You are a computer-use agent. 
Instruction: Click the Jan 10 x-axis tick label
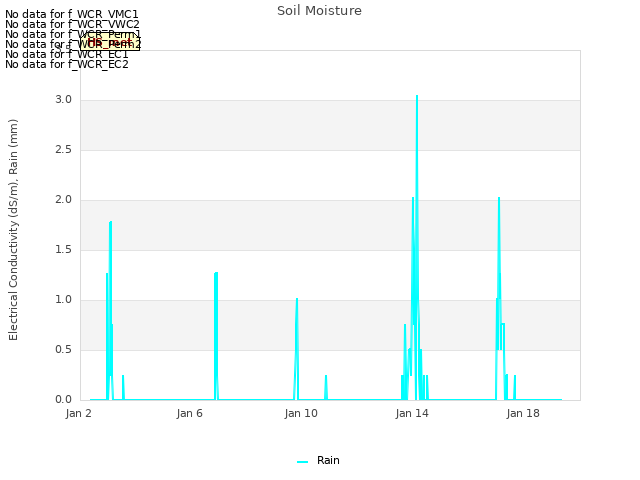point(301,413)
